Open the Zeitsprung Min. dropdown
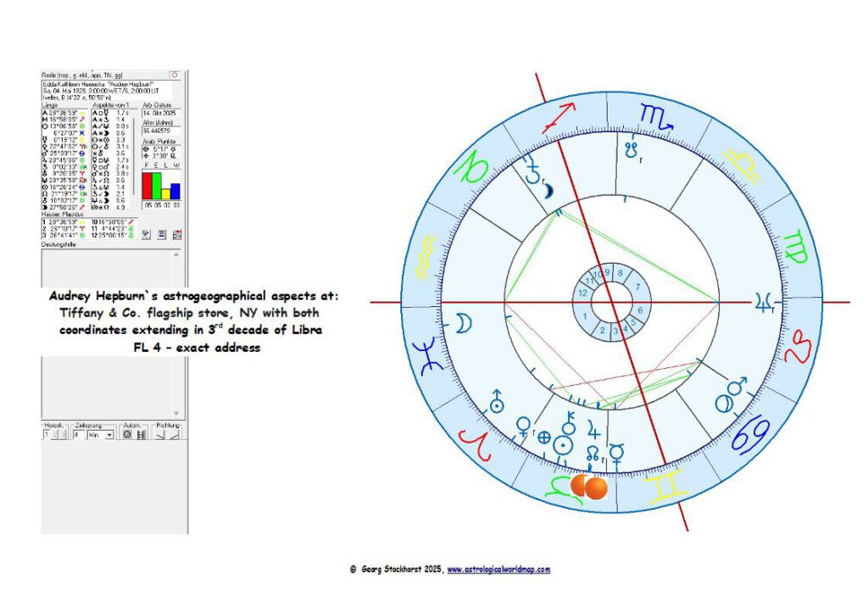This screenshot has height=614, width=868. (108, 434)
